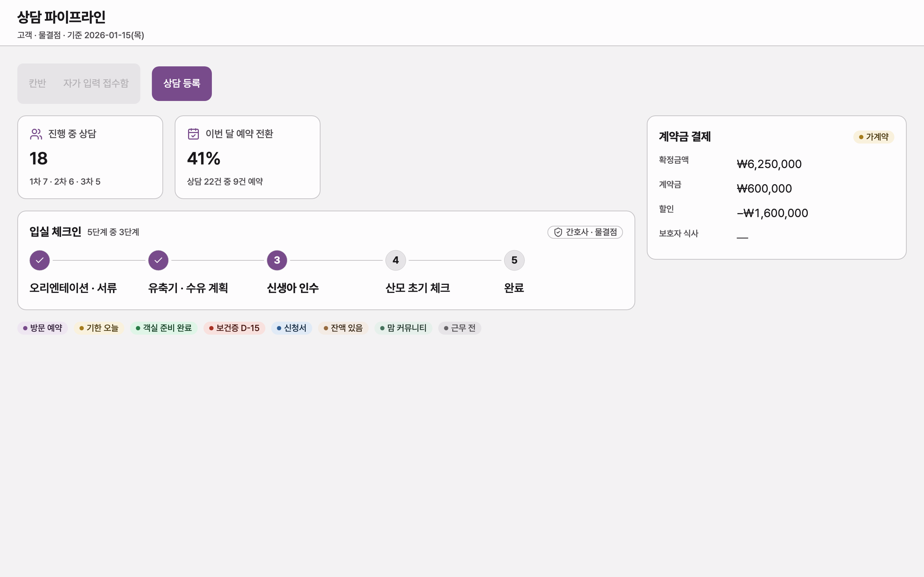This screenshot has width=924, height=577.
Task: Click the 잔액 있음 tag chip
Action: click(x=343, y=328)
